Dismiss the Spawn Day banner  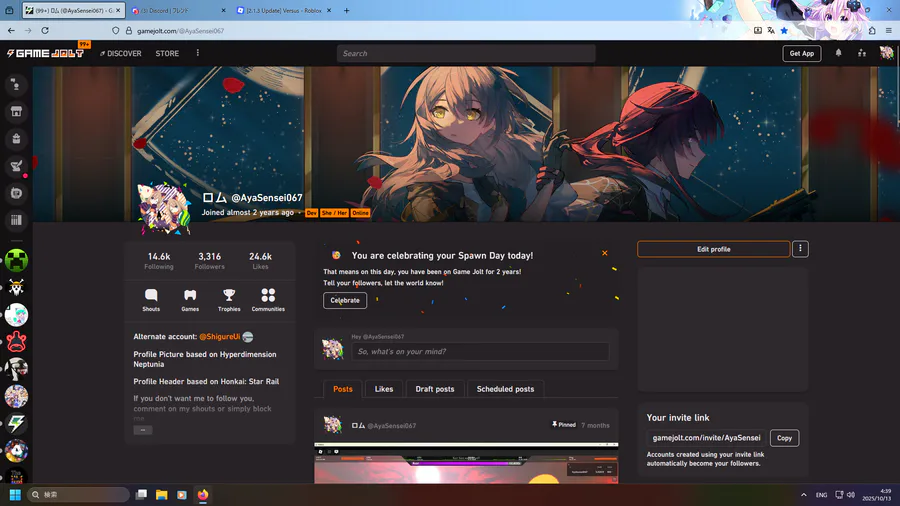[x=604, y=253]
